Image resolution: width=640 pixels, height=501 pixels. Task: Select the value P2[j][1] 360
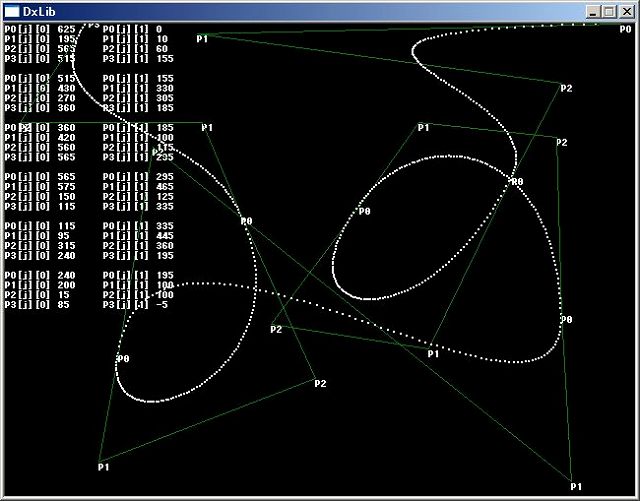click(138, 246)
